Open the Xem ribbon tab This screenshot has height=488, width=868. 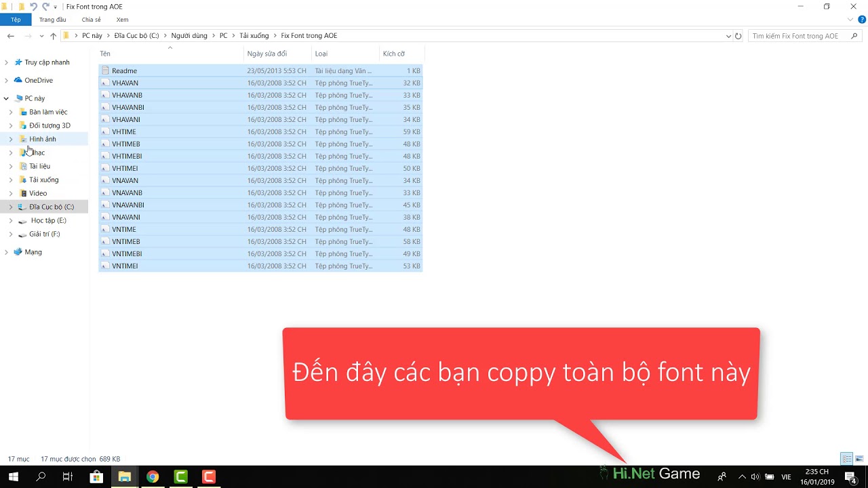coord(122,20)
